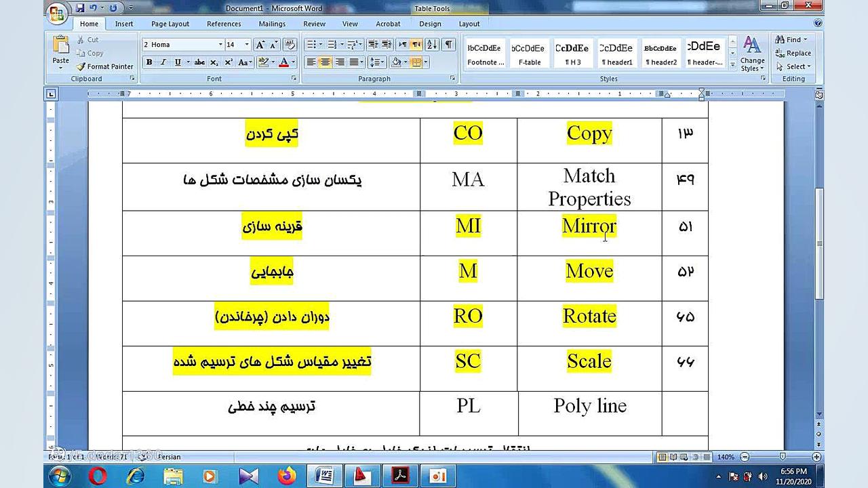
Task: Switch to Print Layout view
Action: coord(664,457)
